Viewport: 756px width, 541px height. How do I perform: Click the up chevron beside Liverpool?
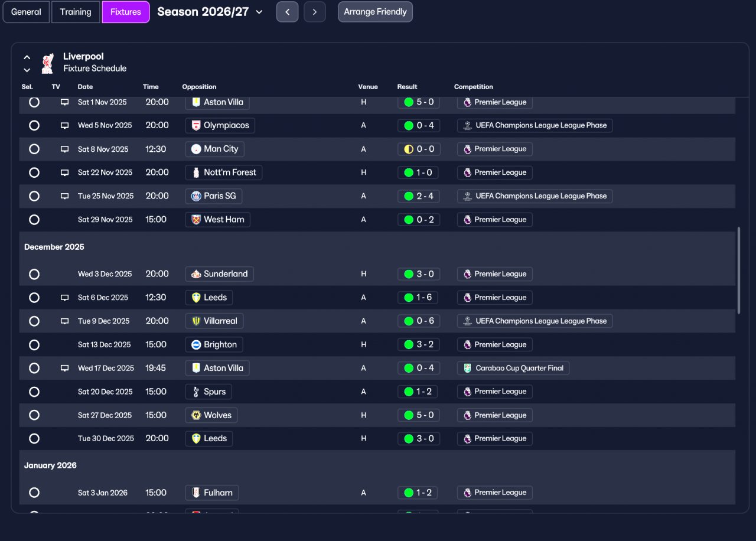27,57
